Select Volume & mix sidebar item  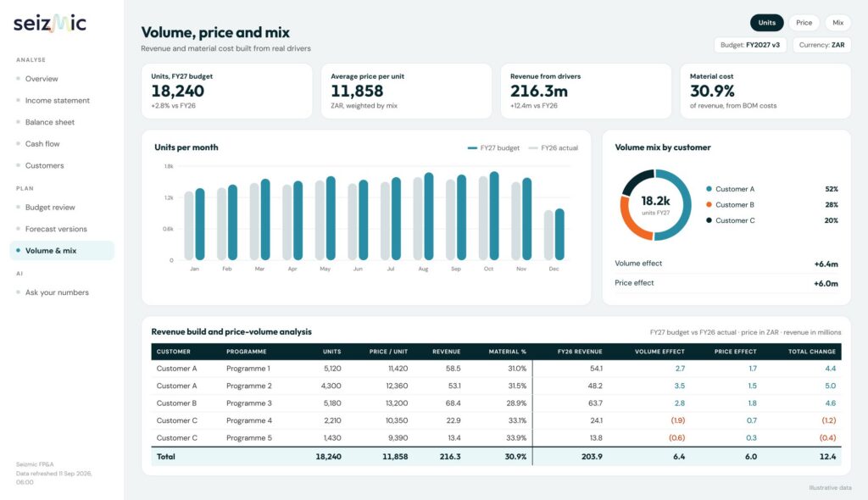pos(62,250)
